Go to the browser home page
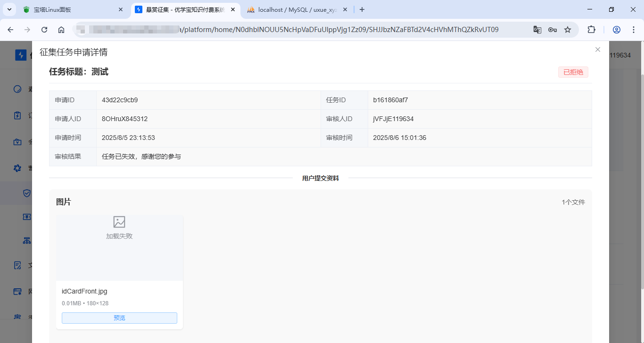This screenshot has width=644, height=343. [61, 30]
